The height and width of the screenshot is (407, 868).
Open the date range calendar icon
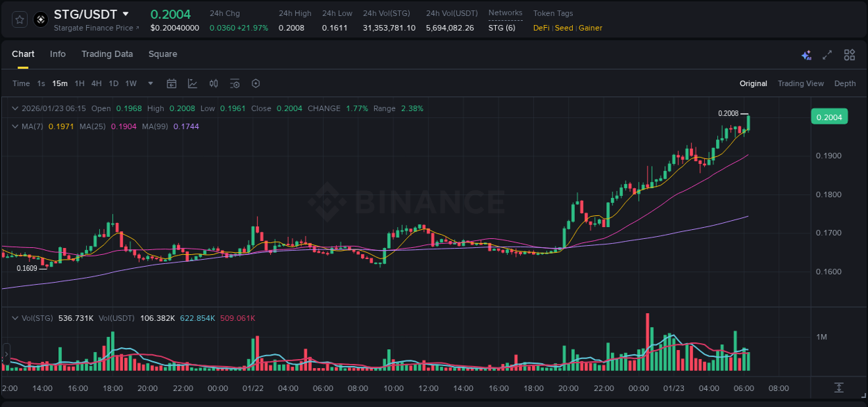[x=172, y=83]
